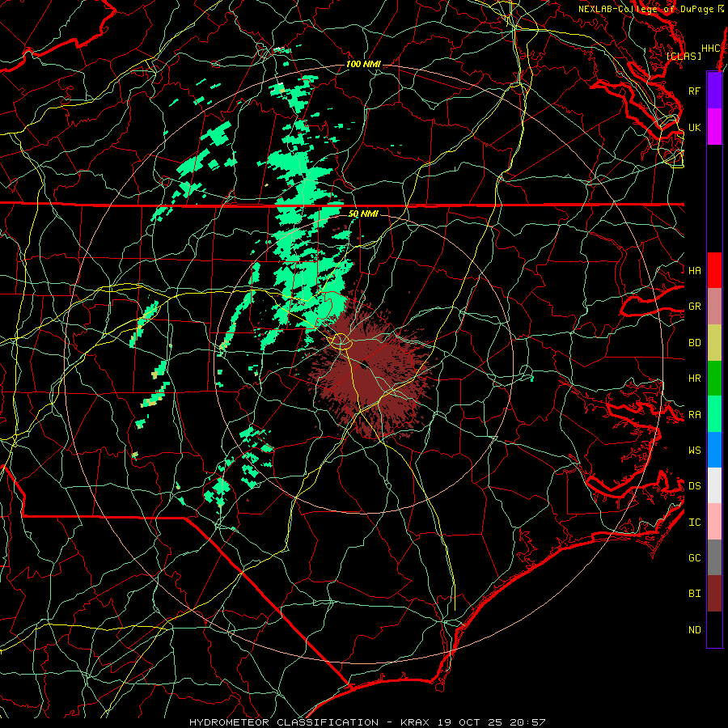The height and width of the screenshot is (728, 728).
Task: Click the KRAX radar station identifier
Action: 415,722
